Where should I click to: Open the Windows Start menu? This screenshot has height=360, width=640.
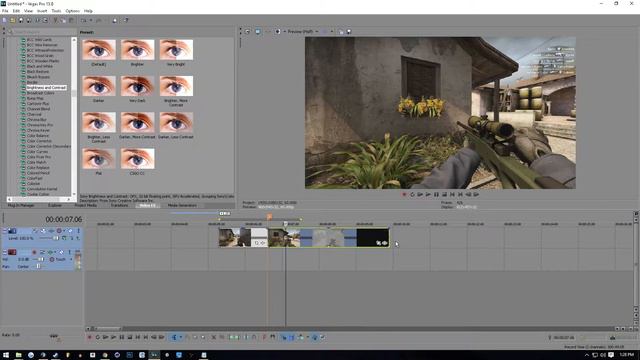(x=6, y=355)
